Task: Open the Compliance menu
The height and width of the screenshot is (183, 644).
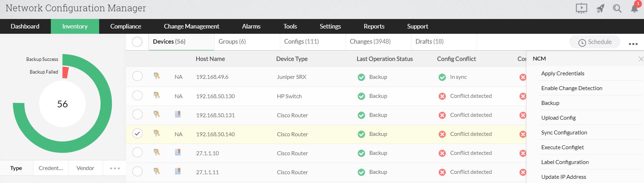Action: [x=126, y=26]
